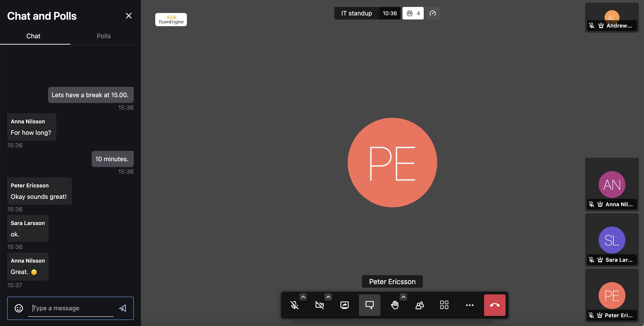Click the Peter Ericsson name label

[x=392, y=282]
